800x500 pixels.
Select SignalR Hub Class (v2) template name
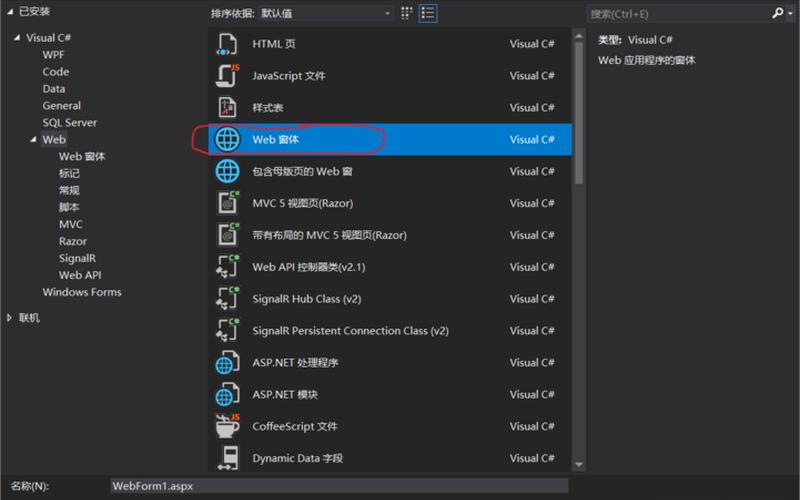click(x=307, y=299)
